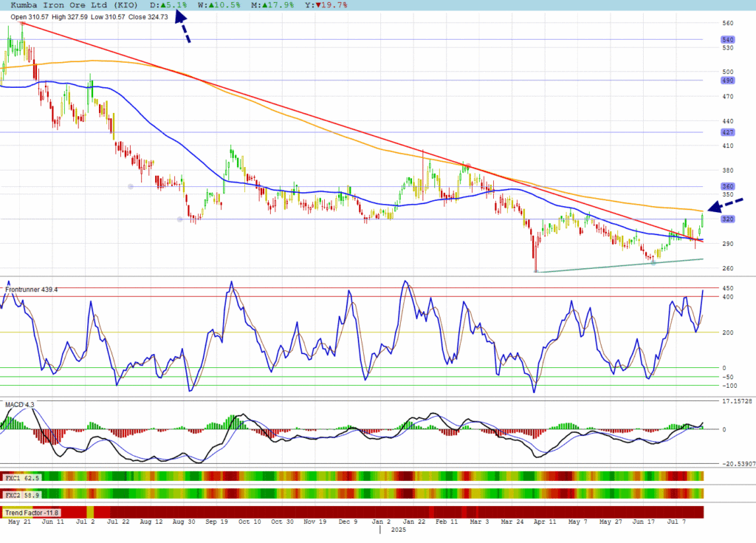Viewport: 756px width, 543px height.
Task: Select the 450 level on Frontrunner axis
Action: [x=727, y=288]
